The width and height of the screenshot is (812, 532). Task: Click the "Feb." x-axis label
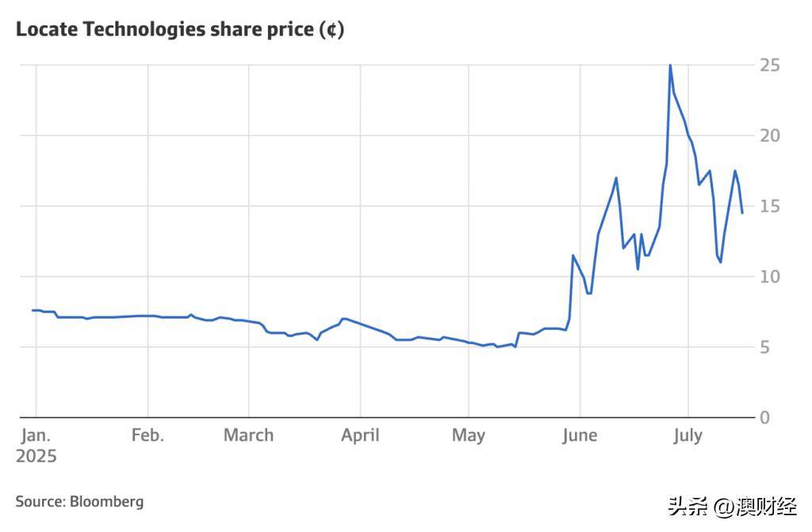[147, 435]
